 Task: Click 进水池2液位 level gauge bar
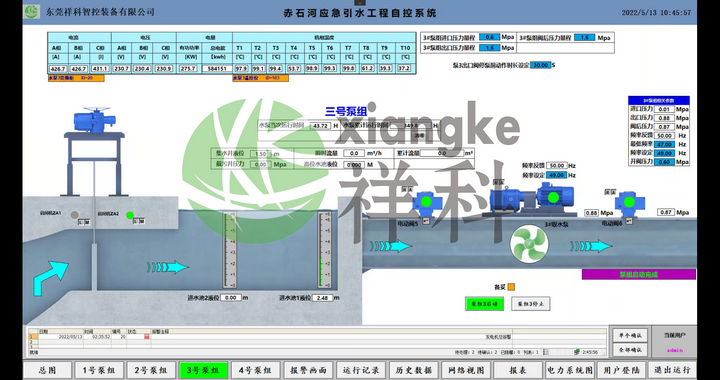(x=231, y=250)
